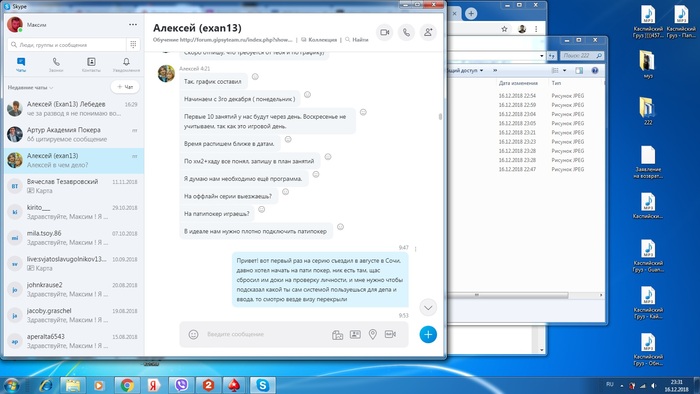700x394 pixels.
Task: Record a video message
Action: (390, 334)
